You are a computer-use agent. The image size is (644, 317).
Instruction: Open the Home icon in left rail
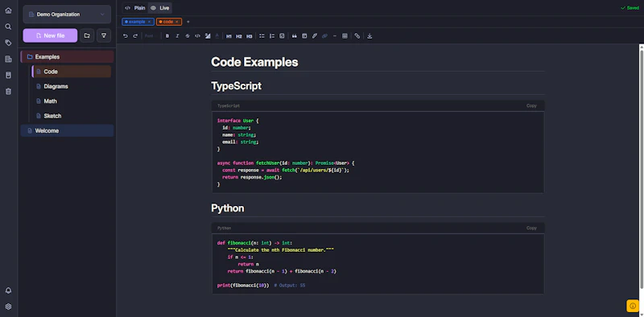point(8,10)
